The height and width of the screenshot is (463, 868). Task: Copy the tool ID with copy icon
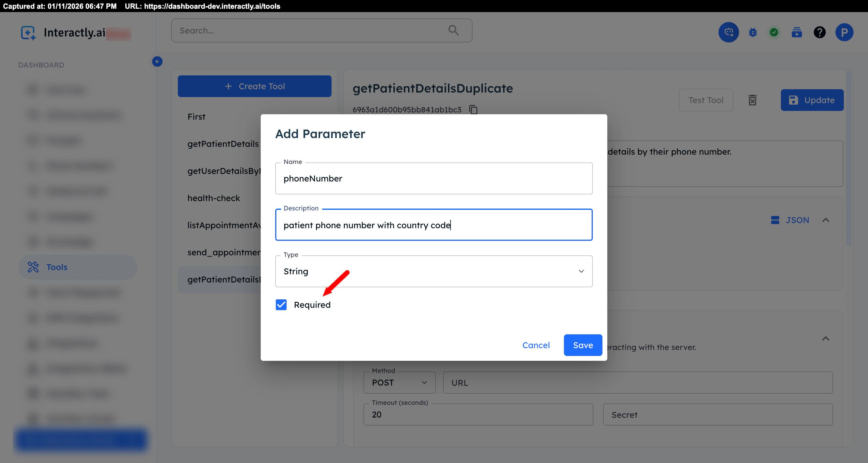point(473,109)
